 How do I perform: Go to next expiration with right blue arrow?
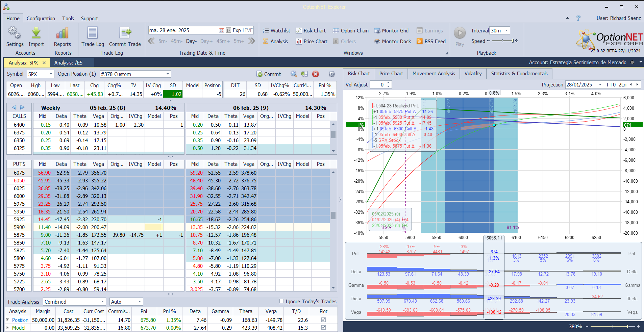[x=22, y=107]
